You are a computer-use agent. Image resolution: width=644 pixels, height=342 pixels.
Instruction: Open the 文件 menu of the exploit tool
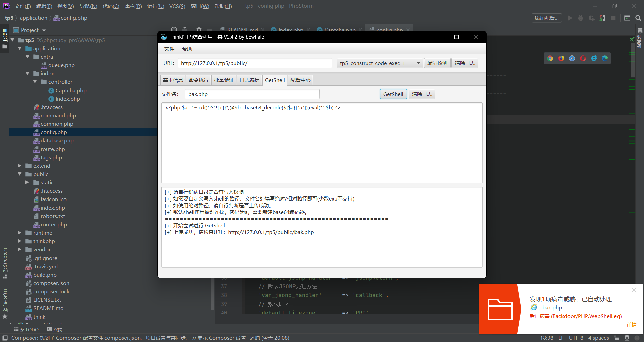pyautogui.click(x=169, y=49)
